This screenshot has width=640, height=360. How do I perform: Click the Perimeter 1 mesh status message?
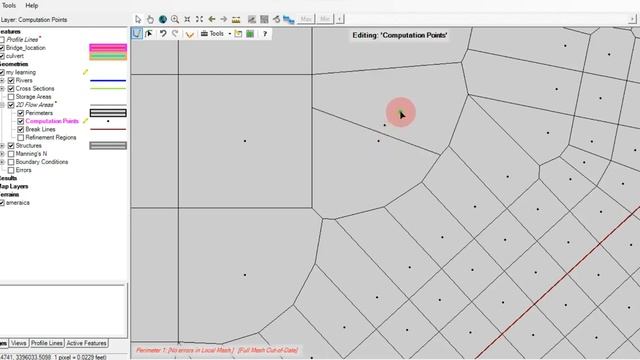[217, 350]
